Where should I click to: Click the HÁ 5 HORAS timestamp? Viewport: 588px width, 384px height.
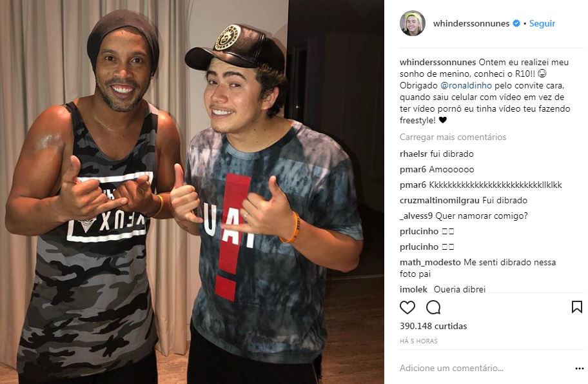coord(418,341)
